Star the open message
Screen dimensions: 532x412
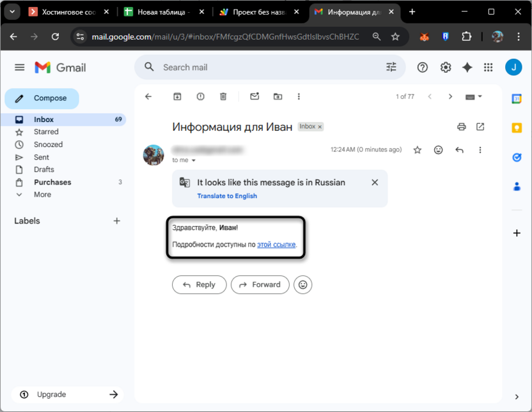pyautogui.click(x=418, y=149)
